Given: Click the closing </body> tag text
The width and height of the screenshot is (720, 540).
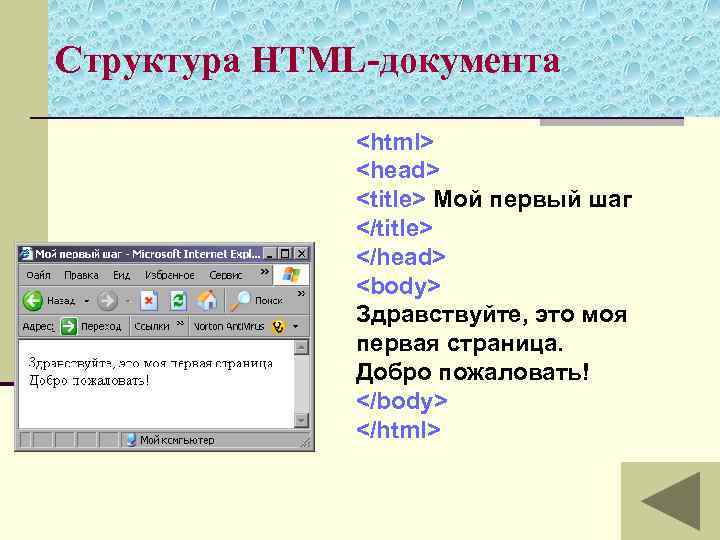Looking at the screenshot, I should [x=401, y=401].
